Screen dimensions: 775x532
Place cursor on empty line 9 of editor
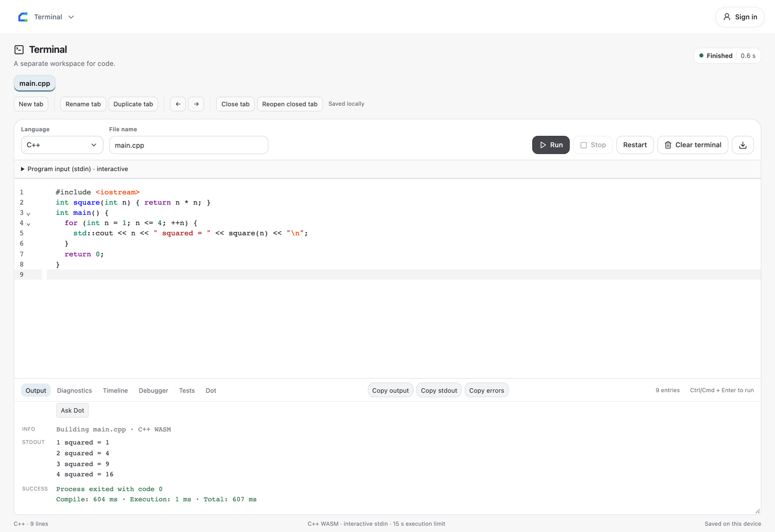403,275
